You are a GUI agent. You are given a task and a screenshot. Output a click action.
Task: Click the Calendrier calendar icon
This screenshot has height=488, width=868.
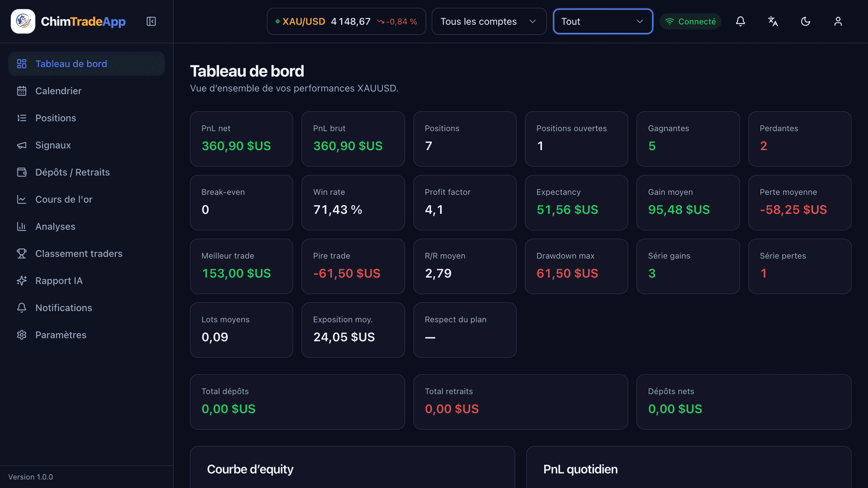point(22,91)
